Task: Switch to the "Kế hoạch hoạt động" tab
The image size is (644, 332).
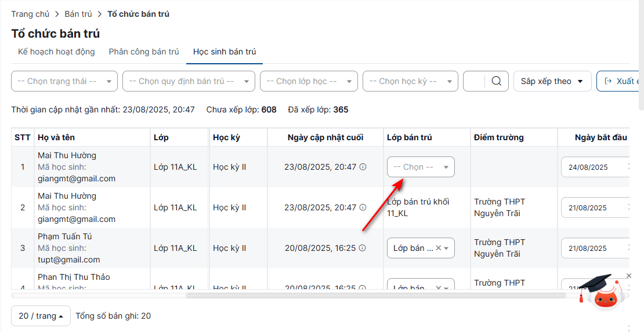Action: tap(56, 52)
